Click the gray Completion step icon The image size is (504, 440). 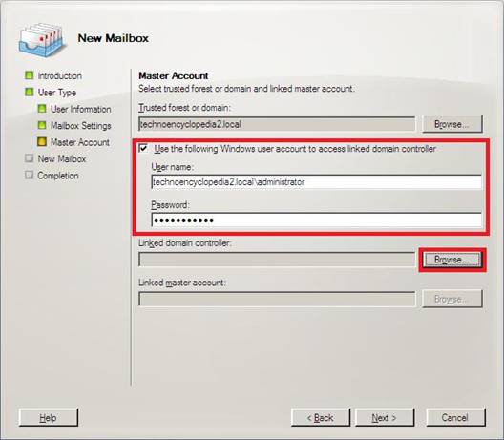tap(30, 175)
